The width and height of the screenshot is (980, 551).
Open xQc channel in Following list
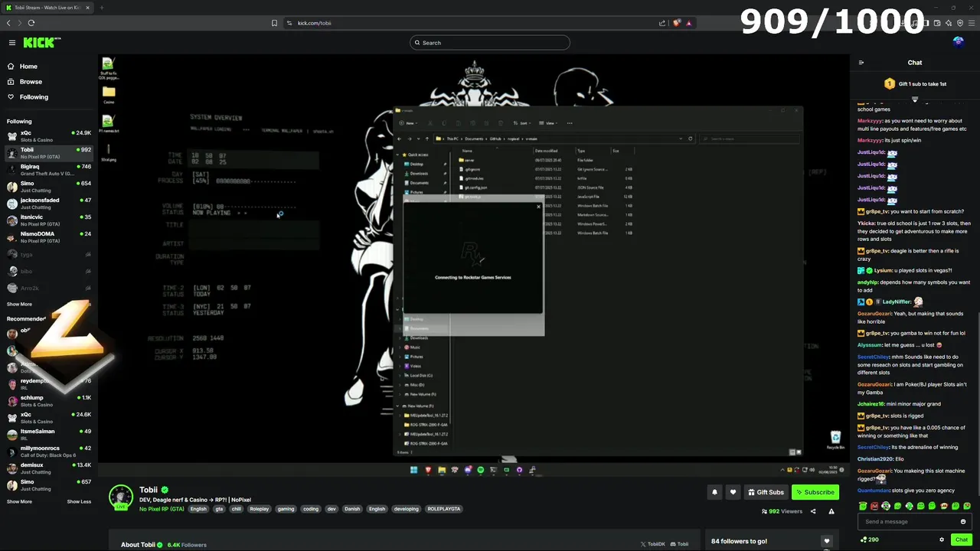click(x=49, y=136)
